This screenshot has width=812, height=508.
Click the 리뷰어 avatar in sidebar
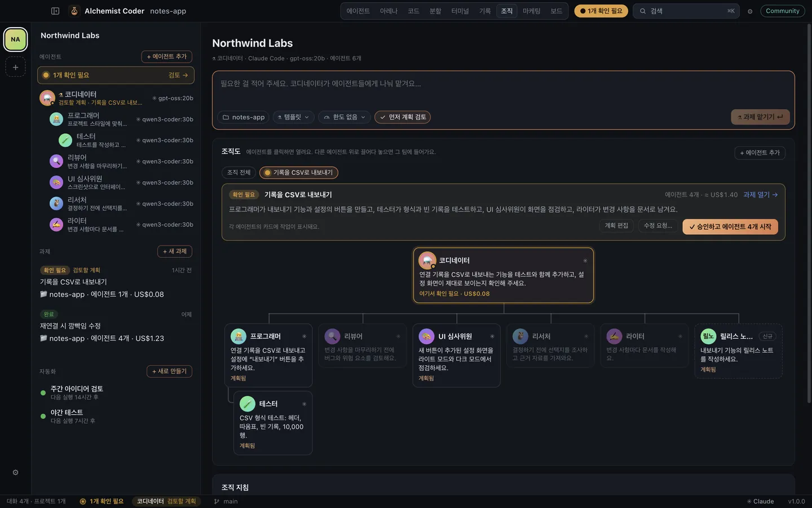pyautogui.click(x=56, y=161)
